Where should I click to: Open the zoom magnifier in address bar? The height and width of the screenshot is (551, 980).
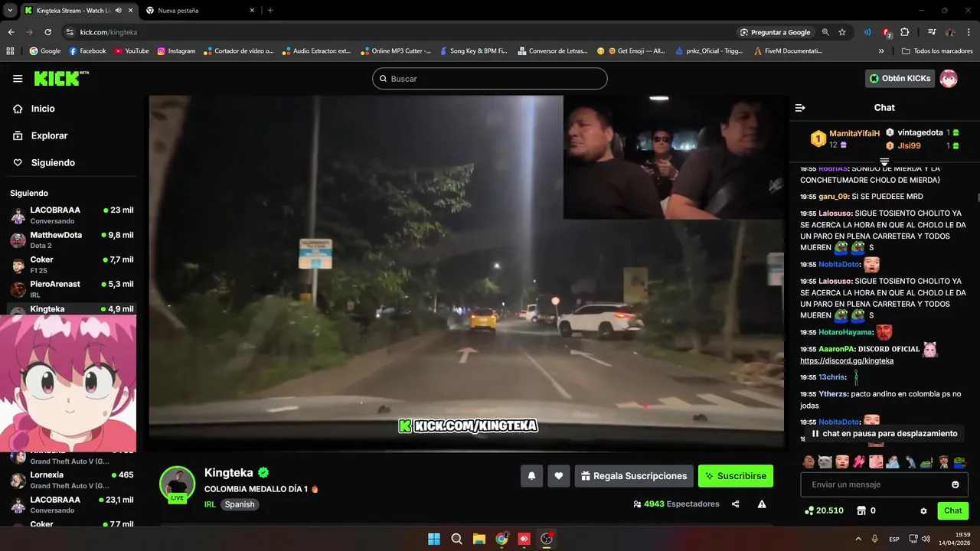(x=825, y=32)
